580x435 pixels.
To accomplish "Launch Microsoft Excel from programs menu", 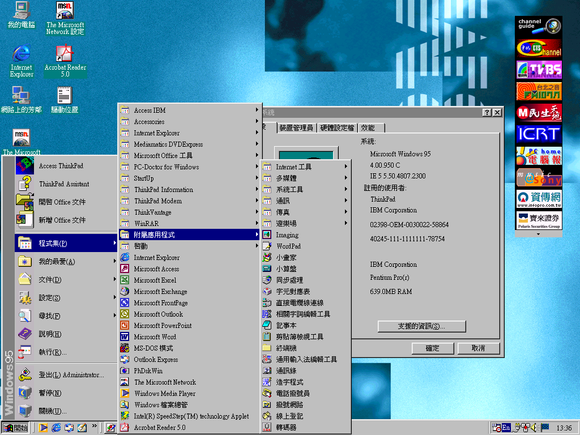I will point(189,280).
